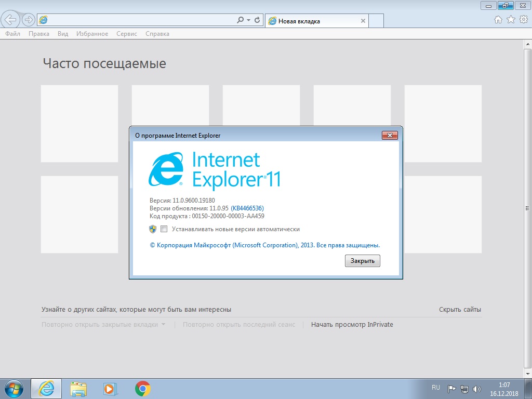Image resolution: width=532 pixels, height=399 pixels.
Task: Click the scrollbar down arrow
Action: 528,374
